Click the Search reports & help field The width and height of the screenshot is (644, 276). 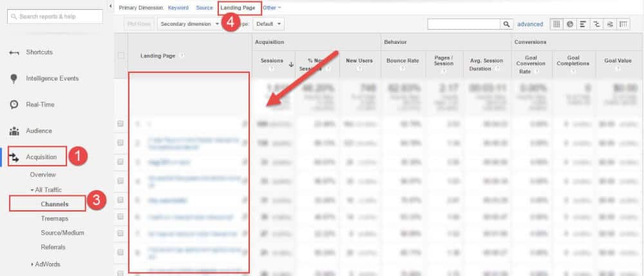[x=55, y=15]
